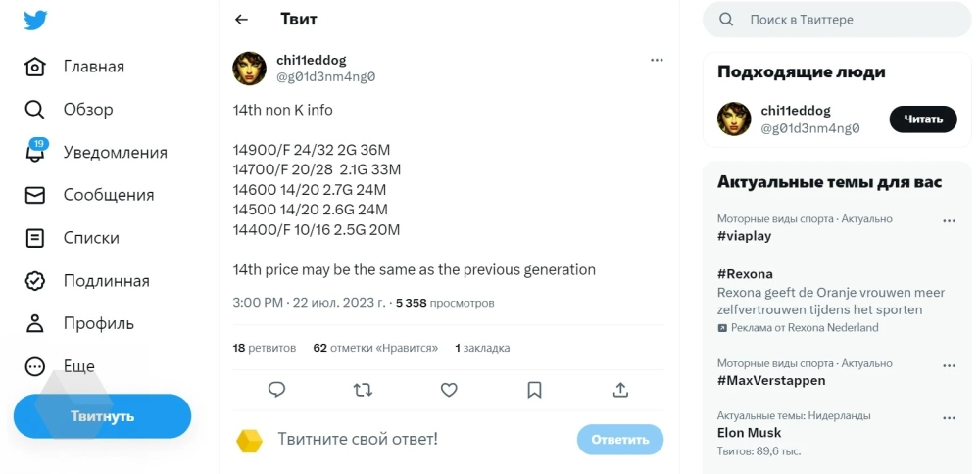Share the tweet via upload icon
The height and width of the screenshot is (474, 980).
click(620, 390)
